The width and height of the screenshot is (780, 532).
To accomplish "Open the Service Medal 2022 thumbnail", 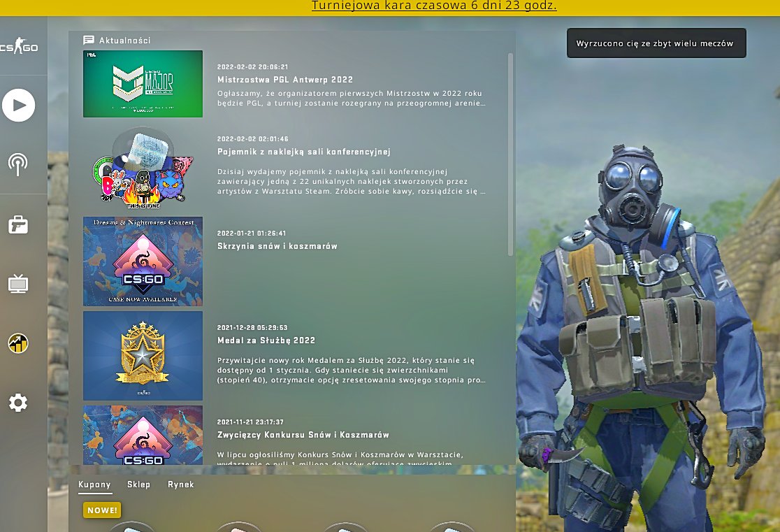I will click(143, 356).
